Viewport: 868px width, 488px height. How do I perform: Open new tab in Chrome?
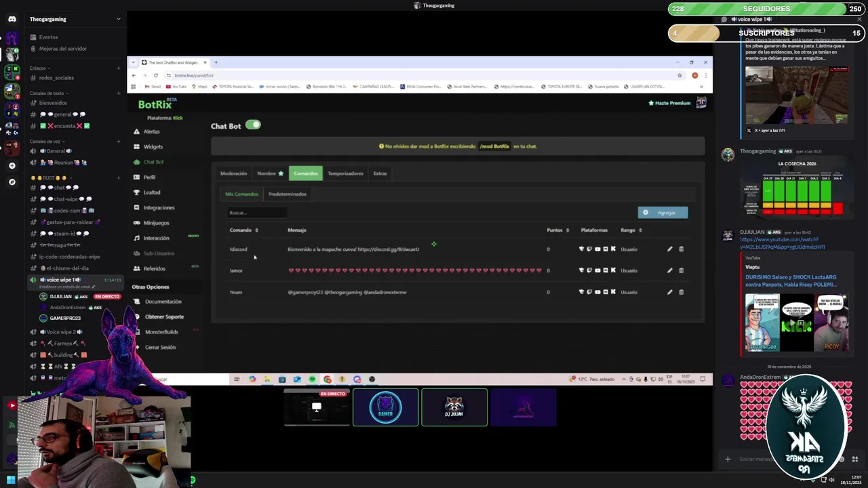point(216,62)
